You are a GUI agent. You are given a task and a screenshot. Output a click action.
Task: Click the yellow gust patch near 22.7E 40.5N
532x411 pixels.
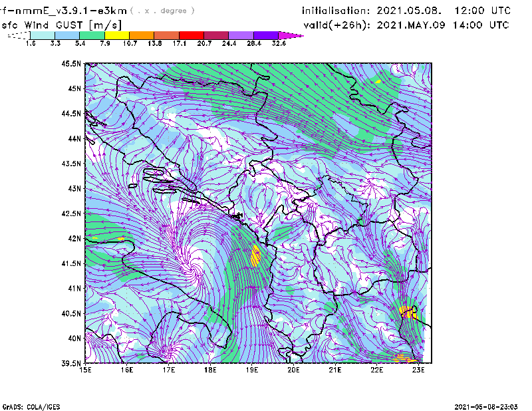(x=408, y=312)
